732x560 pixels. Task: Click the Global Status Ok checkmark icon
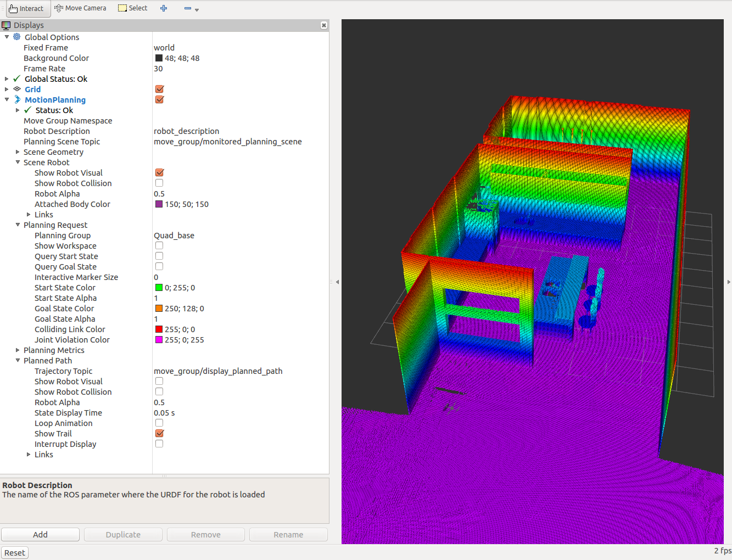(16, 79)
